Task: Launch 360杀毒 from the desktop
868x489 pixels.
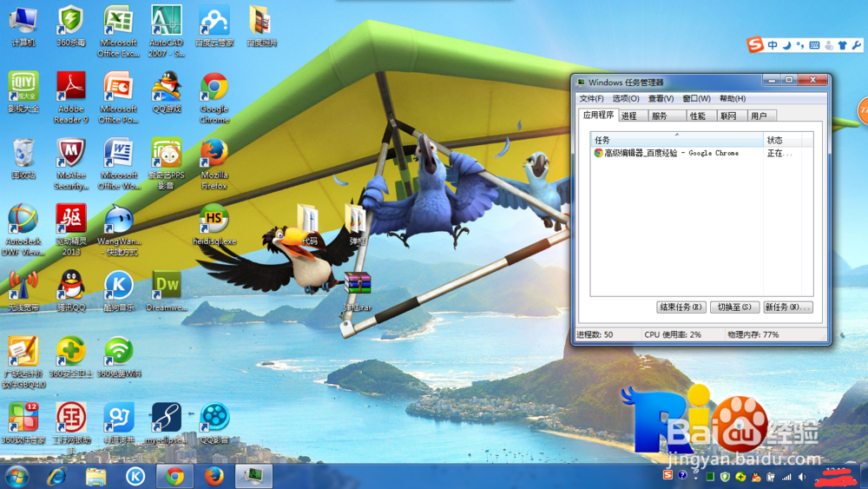Action: (x=71, y=26)
